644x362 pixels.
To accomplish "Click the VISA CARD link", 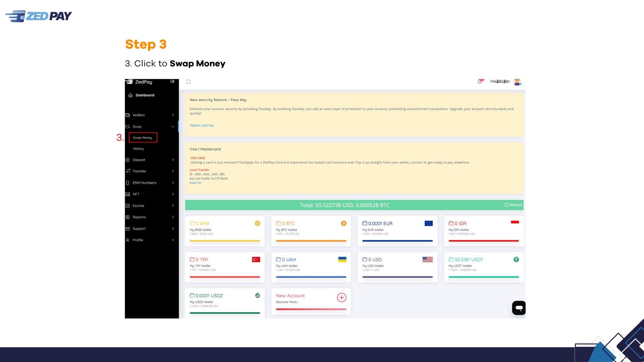I will [198, 158].
